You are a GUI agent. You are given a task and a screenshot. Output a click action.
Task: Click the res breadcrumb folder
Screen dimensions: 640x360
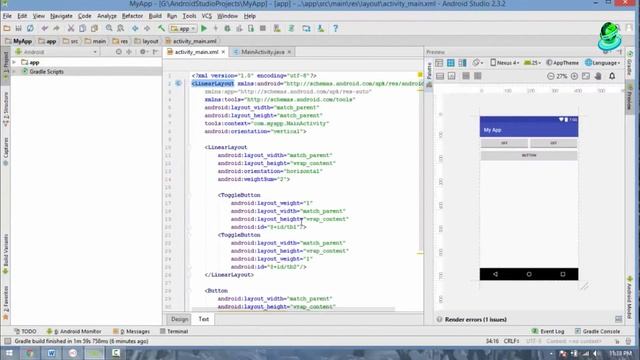pyautogui.click(x=120, y=41)
